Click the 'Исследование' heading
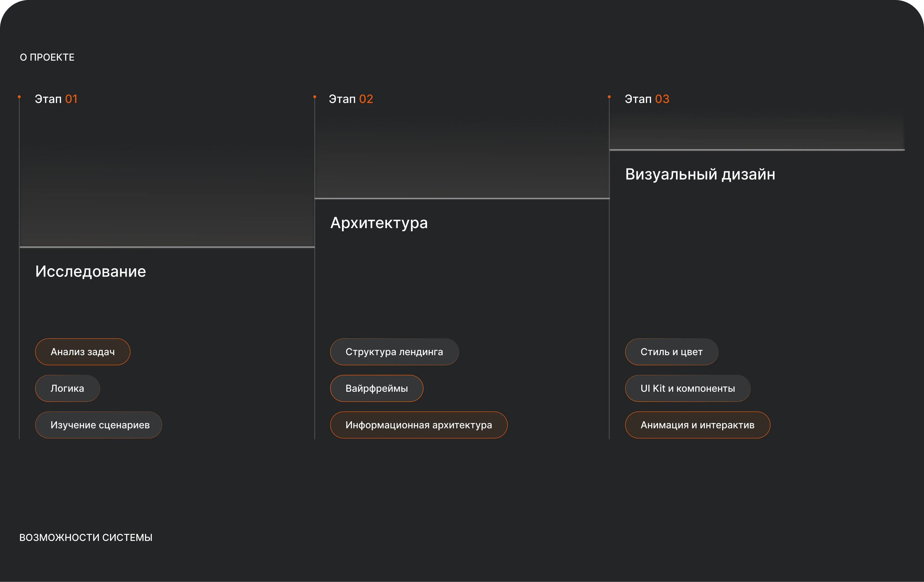Viewport: 924px width, 582px height. pyautogui.click(x=90, y=272)
